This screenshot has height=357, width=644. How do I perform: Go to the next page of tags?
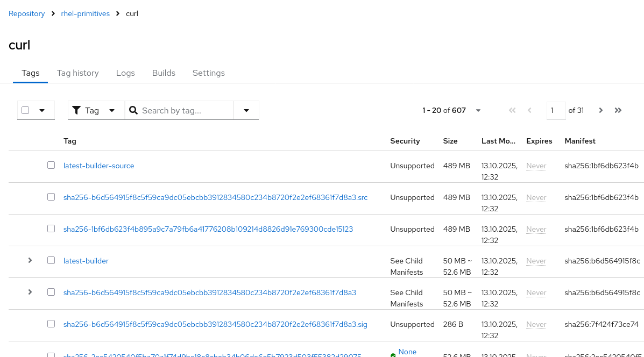click(x=601, y=110)
